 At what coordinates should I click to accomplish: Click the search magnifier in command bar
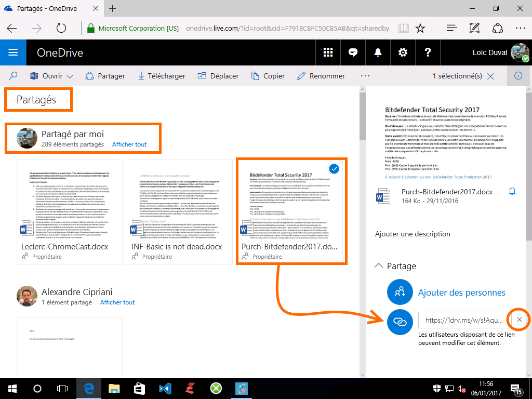coord(13,76)
